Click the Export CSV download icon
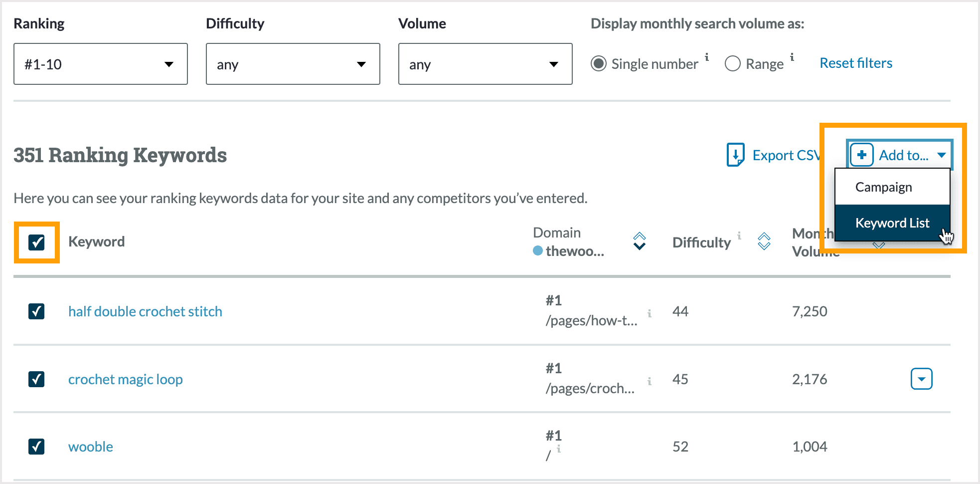 735,155
